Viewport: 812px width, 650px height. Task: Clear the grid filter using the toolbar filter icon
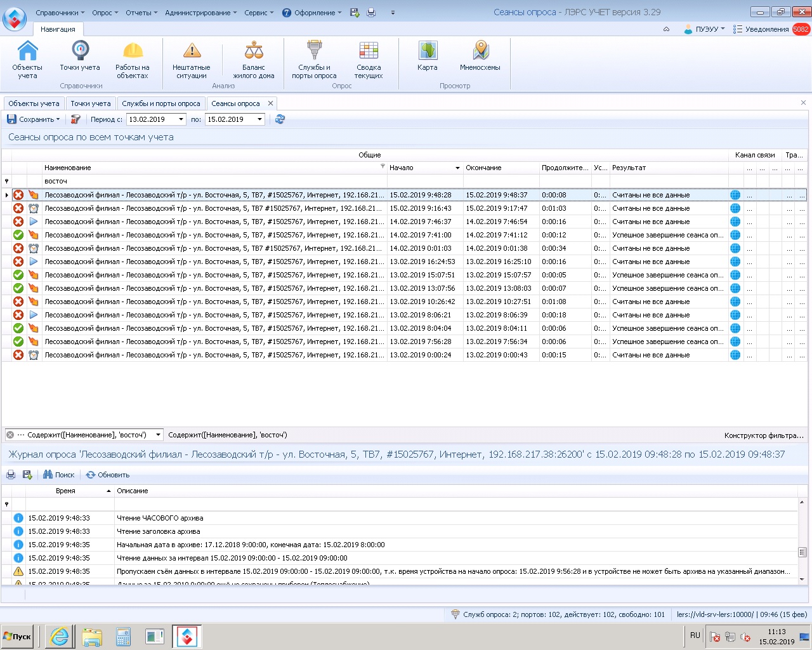(x=75, y=119)
